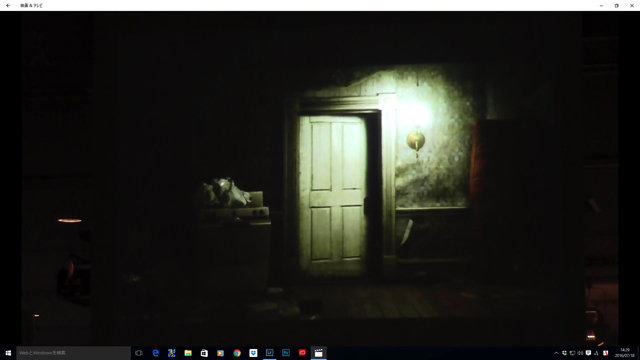
Task: Open File Explorer from the taskbar
Action: point(188,353)
